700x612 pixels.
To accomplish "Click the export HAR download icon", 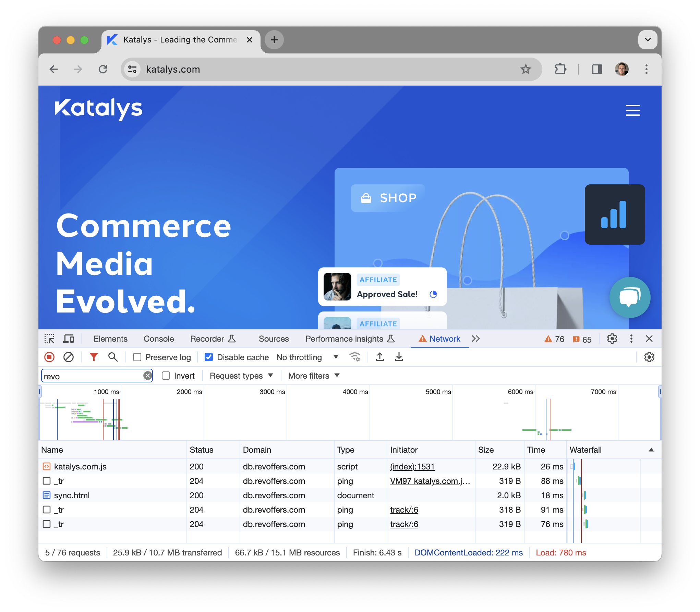I will tap(399, 357).
